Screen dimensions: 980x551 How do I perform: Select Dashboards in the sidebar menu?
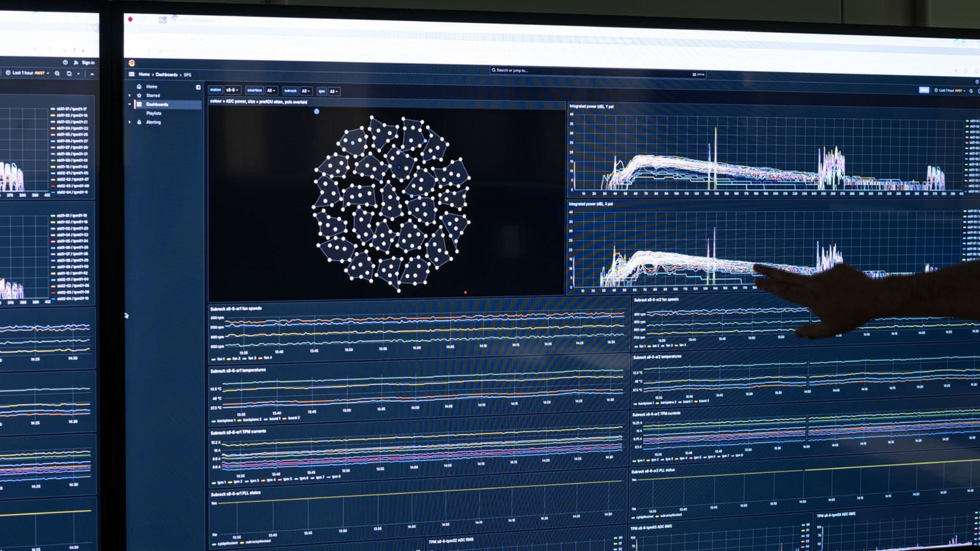pos(157,104)
